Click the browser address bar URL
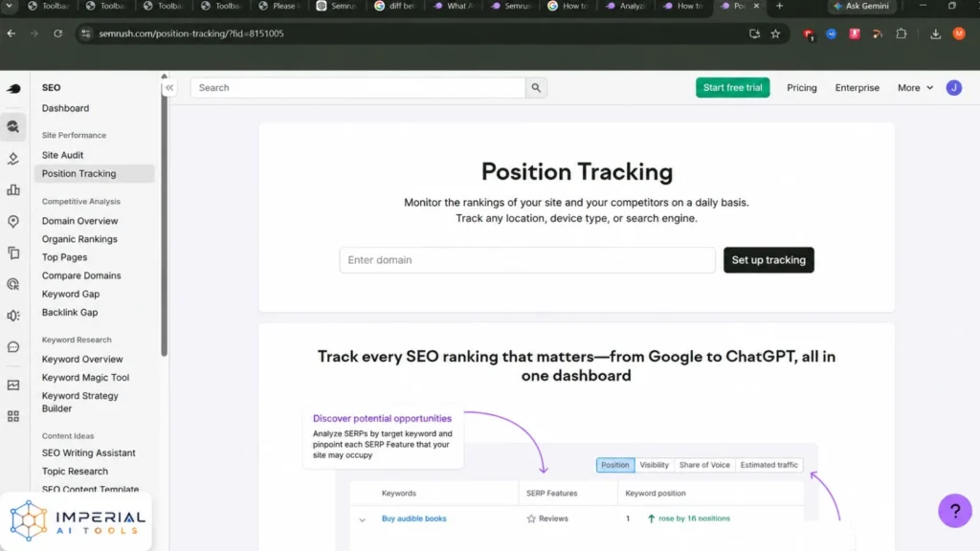The image size is (980, 551). [x=191, y=33]
